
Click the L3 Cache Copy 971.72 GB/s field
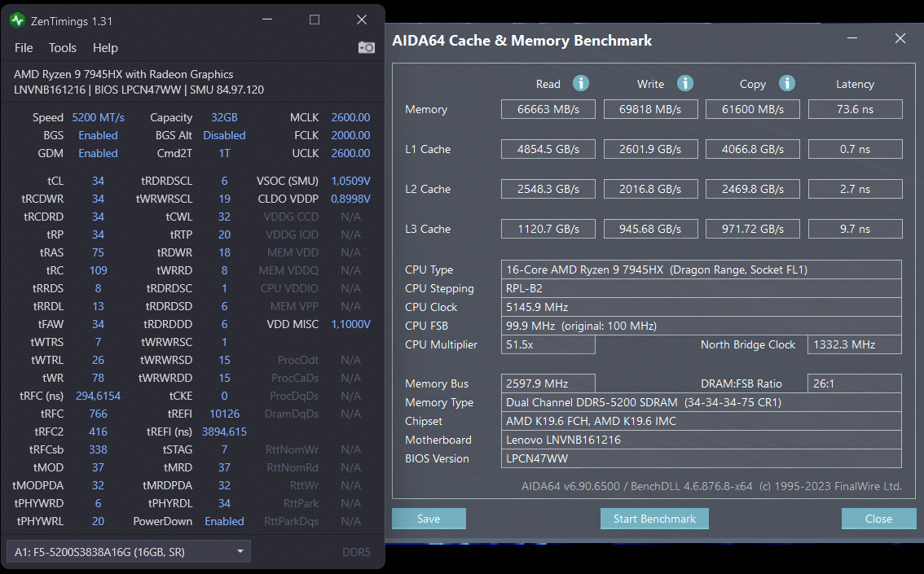click(753, 229)
